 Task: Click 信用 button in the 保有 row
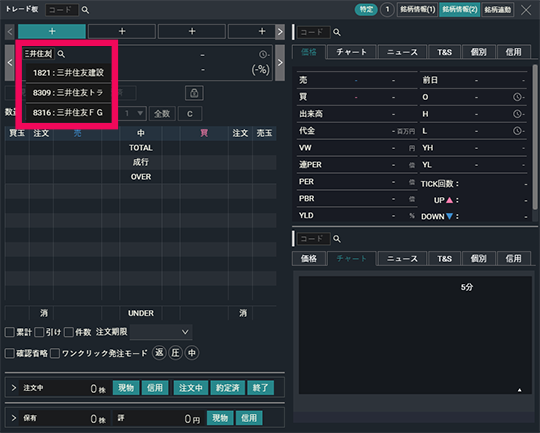[x=249, y=418]
